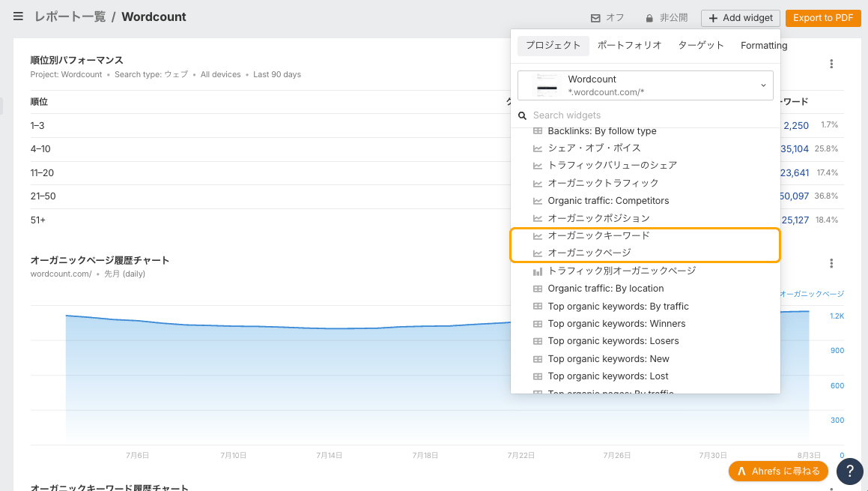Select トラフィックバリューのシェア widget
The height and width of the screenshot is (491, 868).
[x=613, y=165]
